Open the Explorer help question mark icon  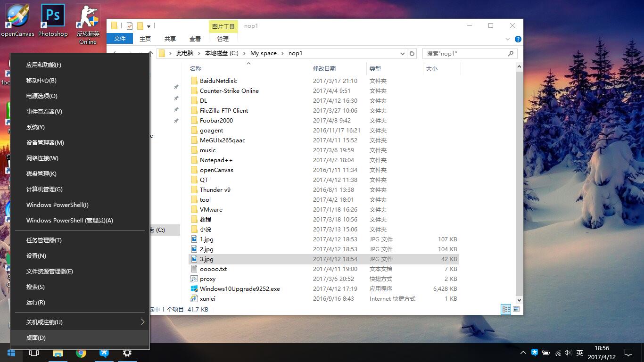point(518,39)
